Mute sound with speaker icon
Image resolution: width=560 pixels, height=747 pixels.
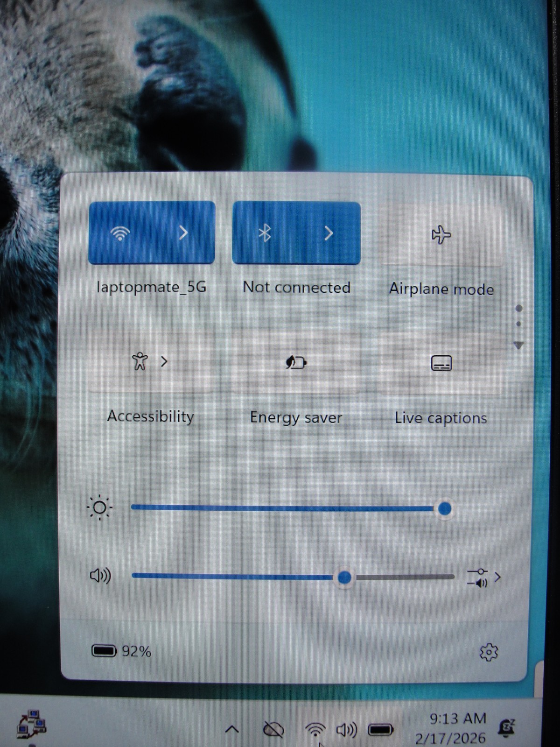point(100,576)
